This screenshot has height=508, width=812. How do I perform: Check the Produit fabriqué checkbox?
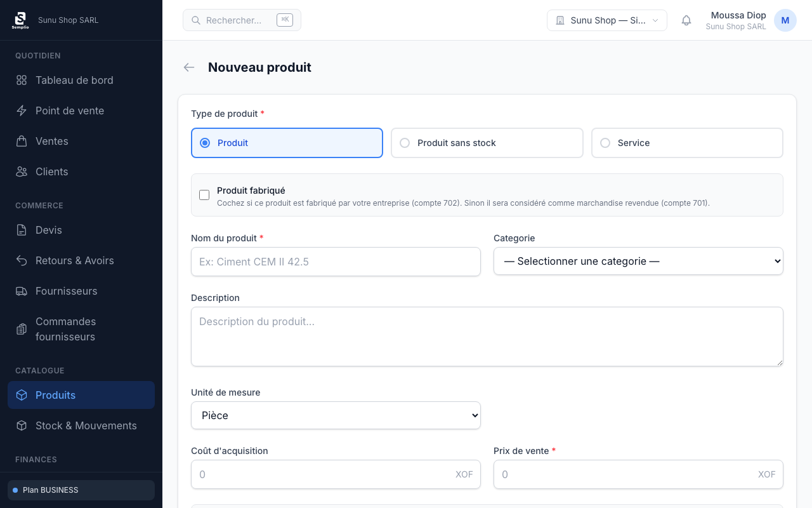point(204,195)
